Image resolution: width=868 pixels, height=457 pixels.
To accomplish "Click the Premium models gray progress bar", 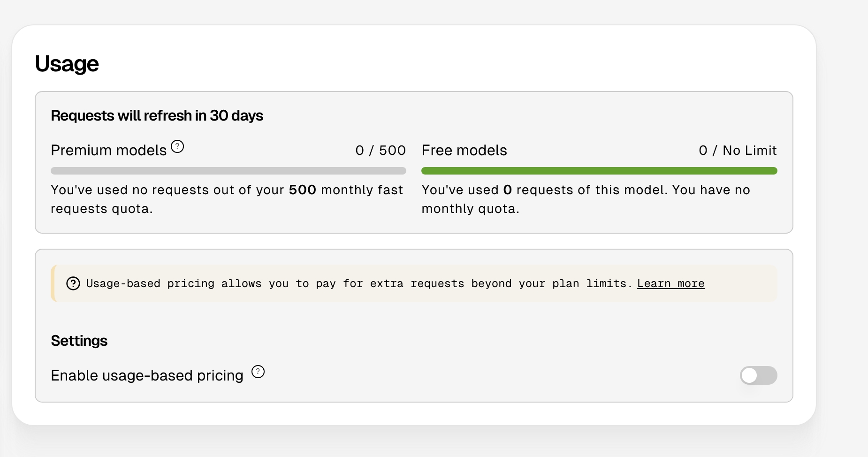I will 228,171.
